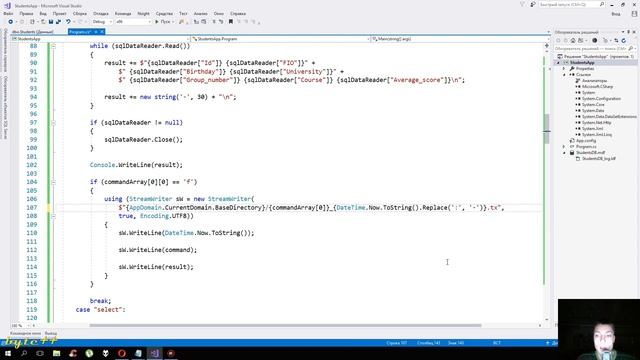Screen dimensions: 640x360
Task: Click the Solution Explorer Sync icon
Action: (617, 40)
